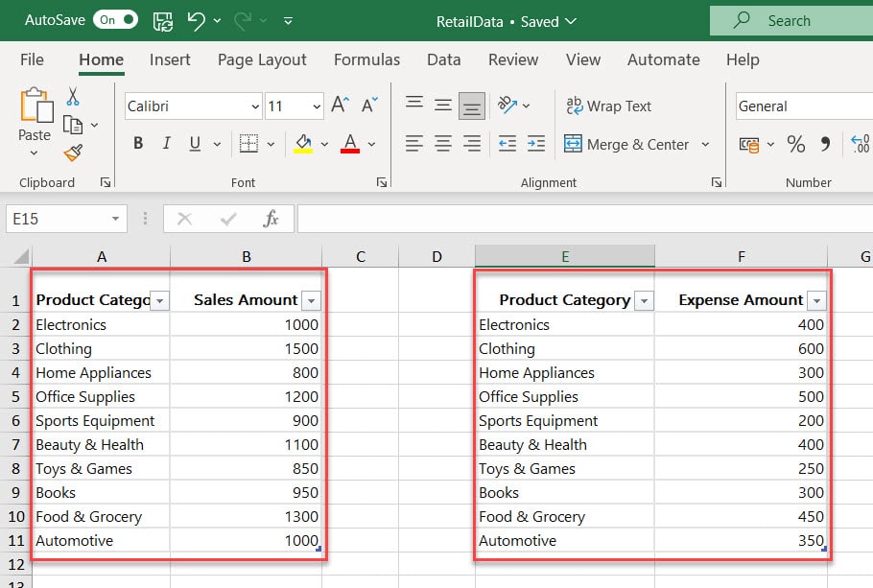Click the Search box
The width and height of the screenshot is (873, 588).
click(x=791, y=20)
